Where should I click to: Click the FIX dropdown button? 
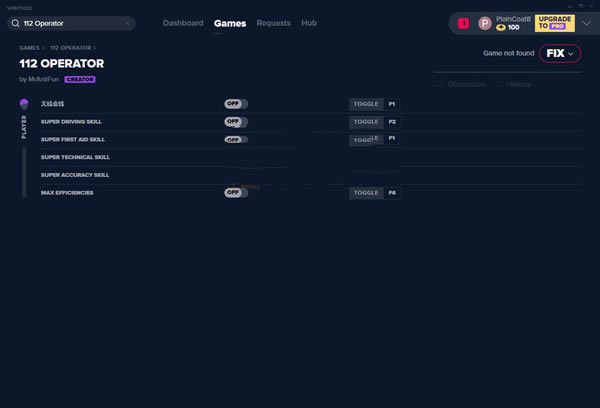[560, 53]
